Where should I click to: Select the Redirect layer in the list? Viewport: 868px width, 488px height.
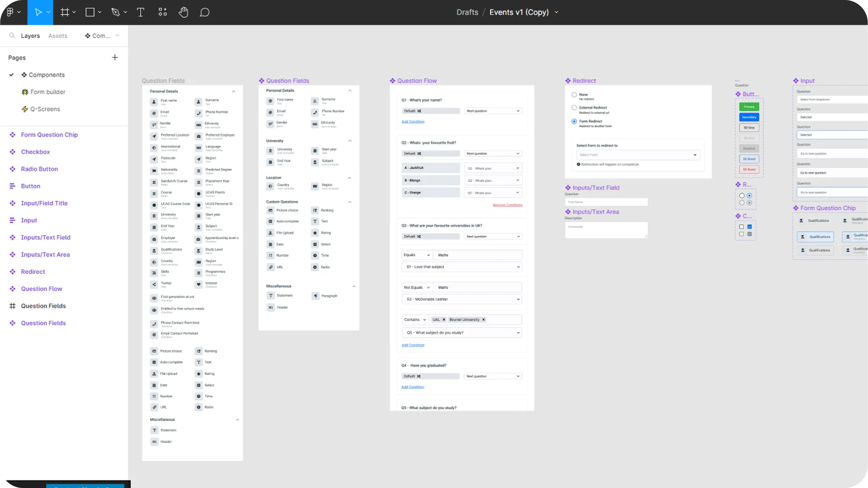[x=33, y=272]
